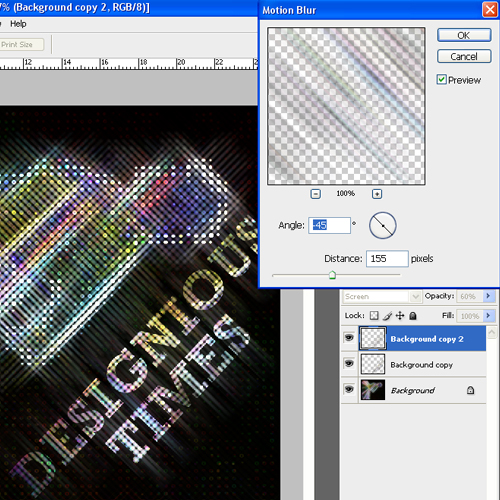Zoom in the blur preview with the plus button
The height and width of the screenshot is (500, 500).
click(377, 194)
